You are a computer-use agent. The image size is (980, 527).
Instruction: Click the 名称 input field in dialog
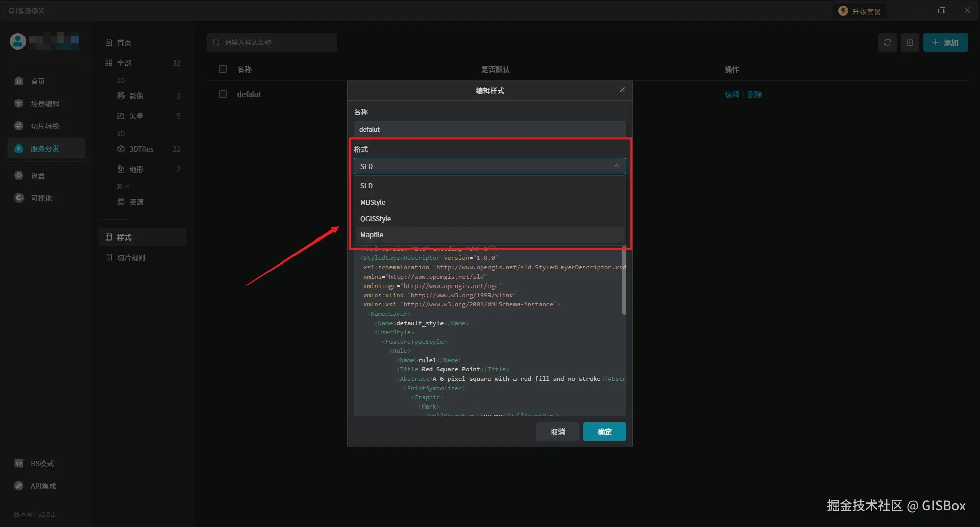tap(489, 129)
